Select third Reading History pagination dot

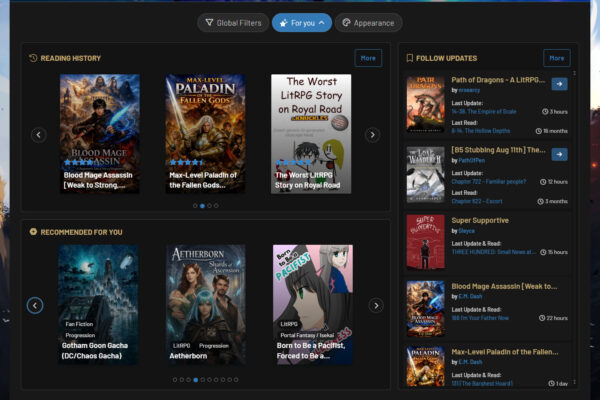(209, 206)
